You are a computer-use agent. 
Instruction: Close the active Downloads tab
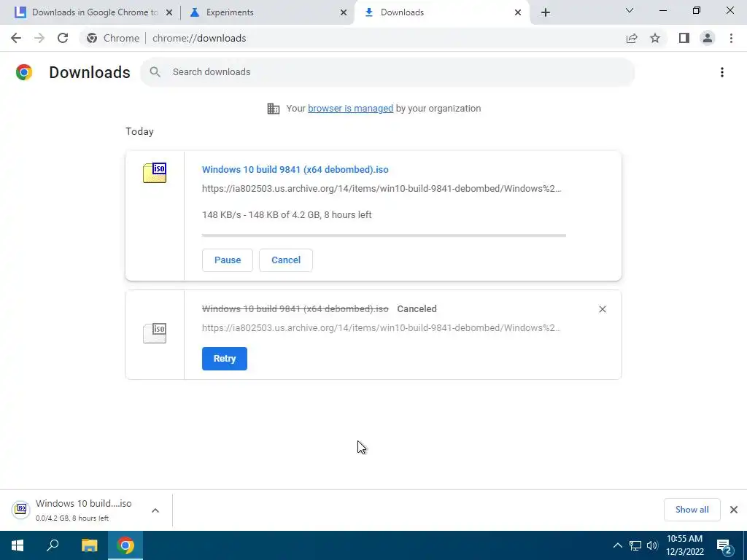pos(518,12)
